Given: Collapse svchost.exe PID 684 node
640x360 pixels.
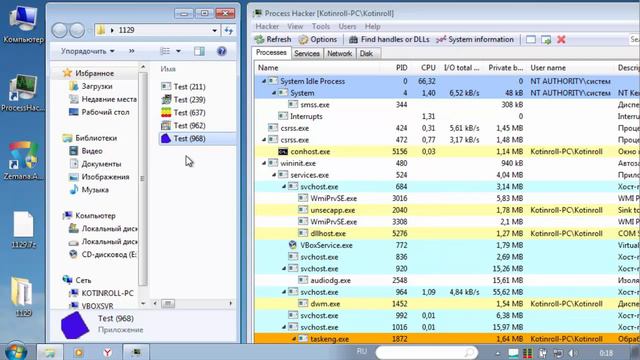Looking at the screenshot, I should click(x=284, y=187).
